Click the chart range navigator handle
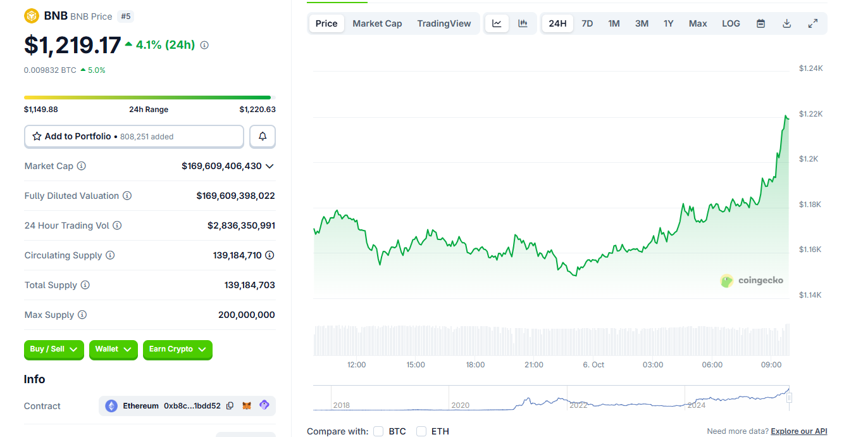 [789, 398]
